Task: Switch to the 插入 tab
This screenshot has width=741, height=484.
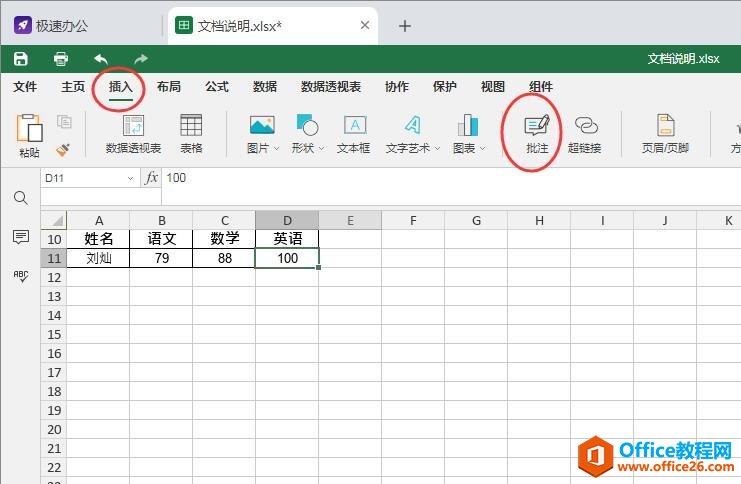Action: 121,86
